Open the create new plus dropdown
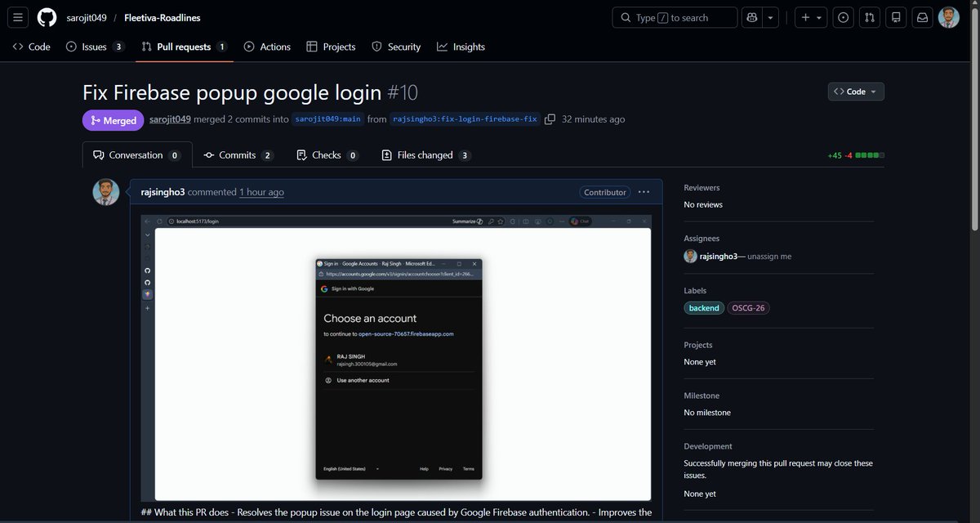The image size is (980, 523). [812, 17]
